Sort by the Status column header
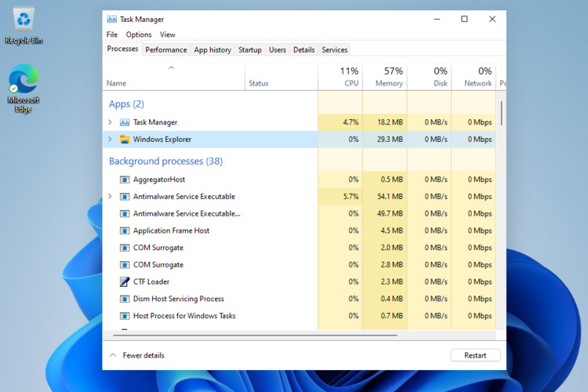 click(x=259, y=83)
